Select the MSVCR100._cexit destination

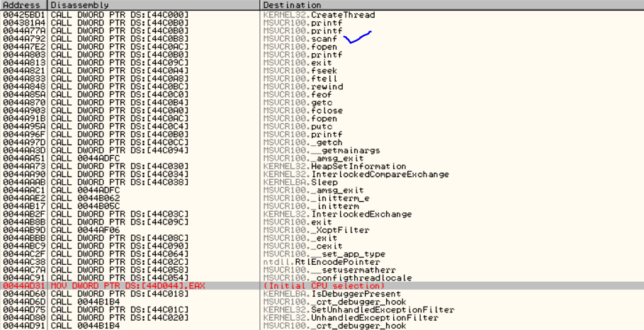point(303,246)
